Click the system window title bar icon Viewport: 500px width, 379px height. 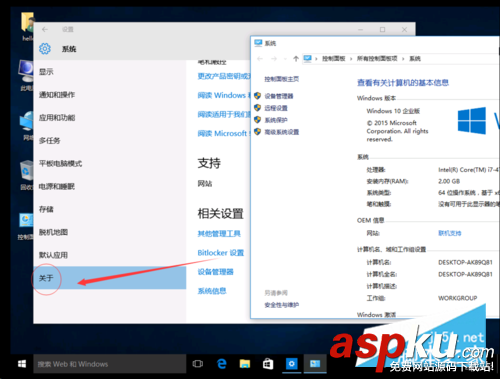coord(258,43)
